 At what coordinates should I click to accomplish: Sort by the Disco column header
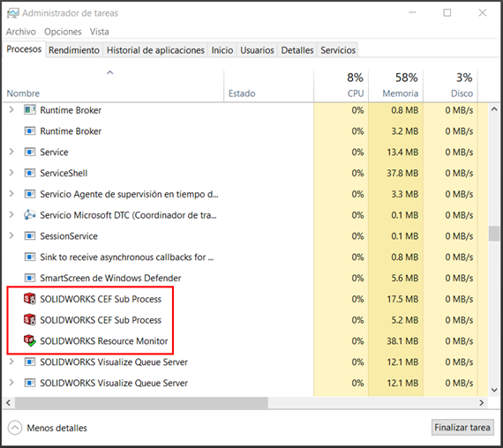coord(450,86)
